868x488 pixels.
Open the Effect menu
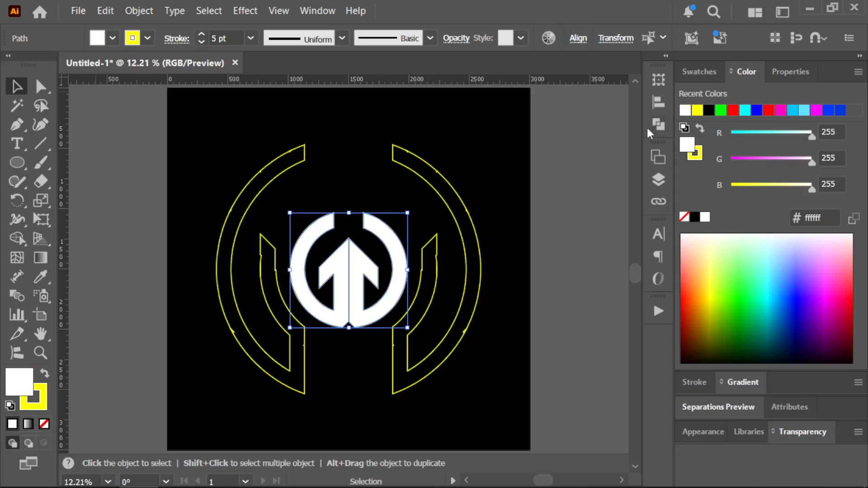coord(245,11)
